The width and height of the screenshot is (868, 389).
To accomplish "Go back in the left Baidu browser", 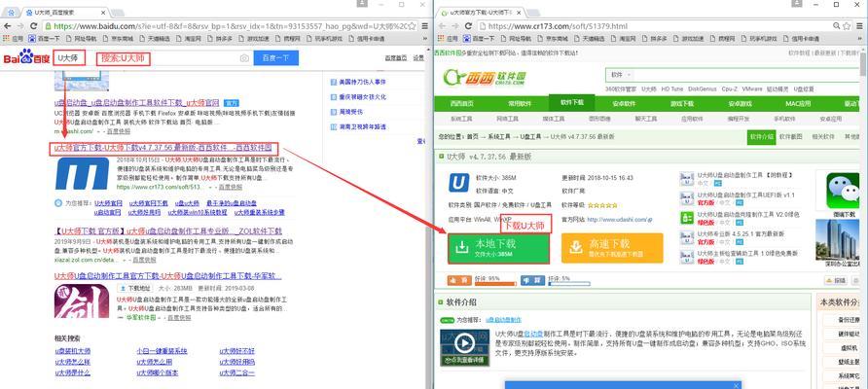I will (x=8, y=26).
